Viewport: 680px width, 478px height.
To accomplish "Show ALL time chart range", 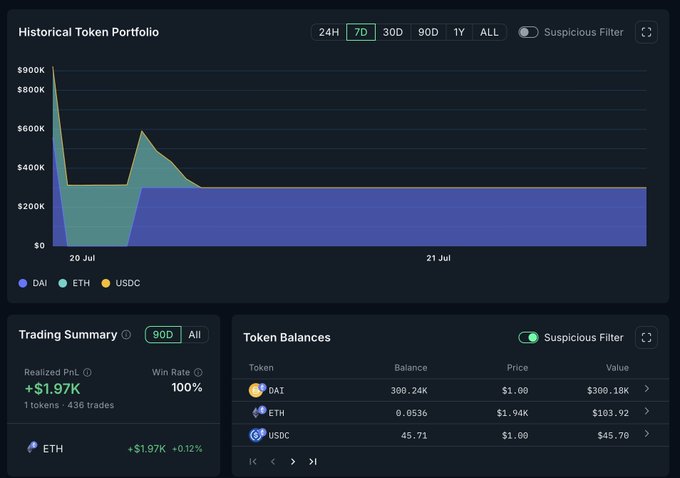I will [489, 32].
